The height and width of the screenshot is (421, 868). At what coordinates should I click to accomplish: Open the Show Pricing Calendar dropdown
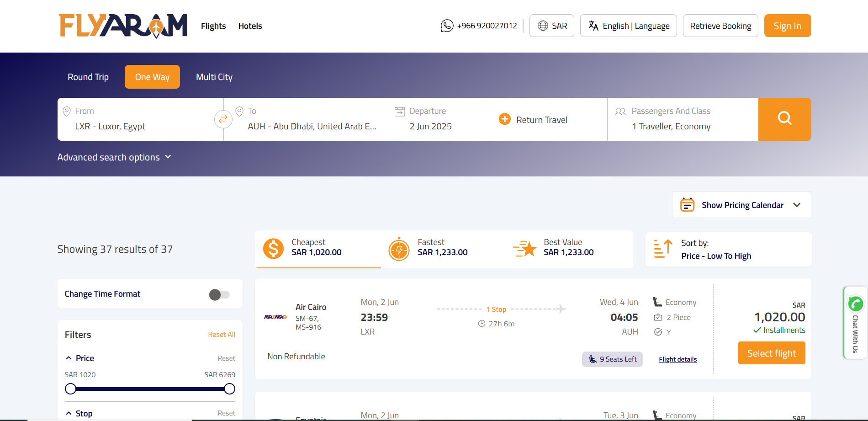(x=741, y=205)
